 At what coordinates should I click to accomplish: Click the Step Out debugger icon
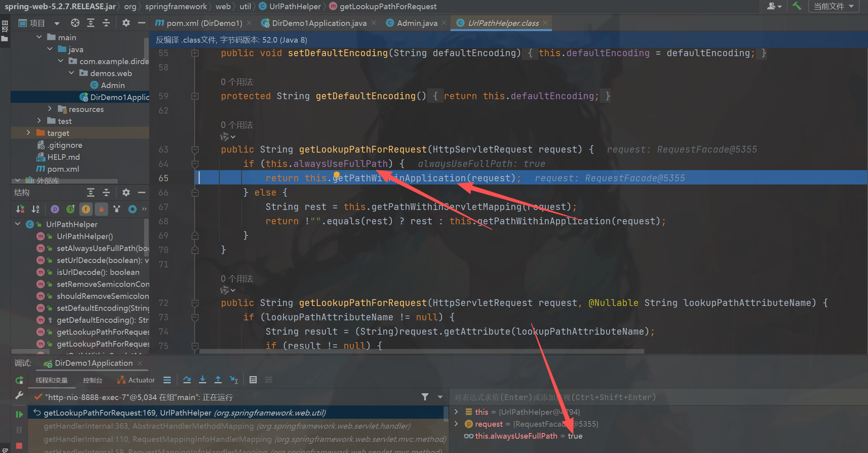pyautogui.click(x=218, y=380)
